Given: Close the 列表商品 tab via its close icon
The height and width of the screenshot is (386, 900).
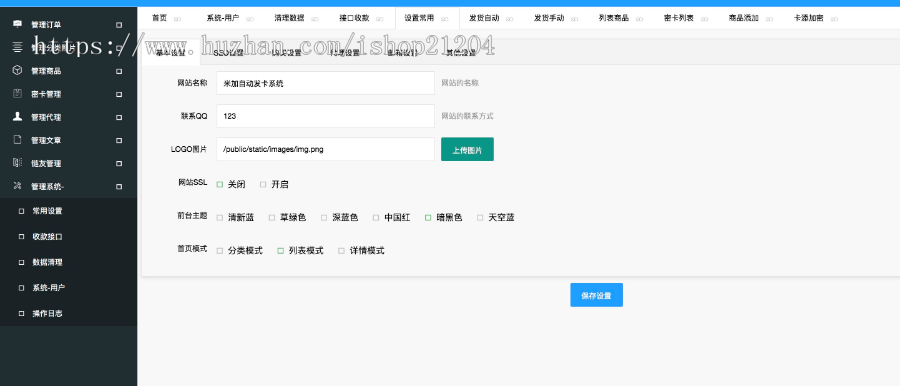Looking at the screenshot, I should click(639, 18).
